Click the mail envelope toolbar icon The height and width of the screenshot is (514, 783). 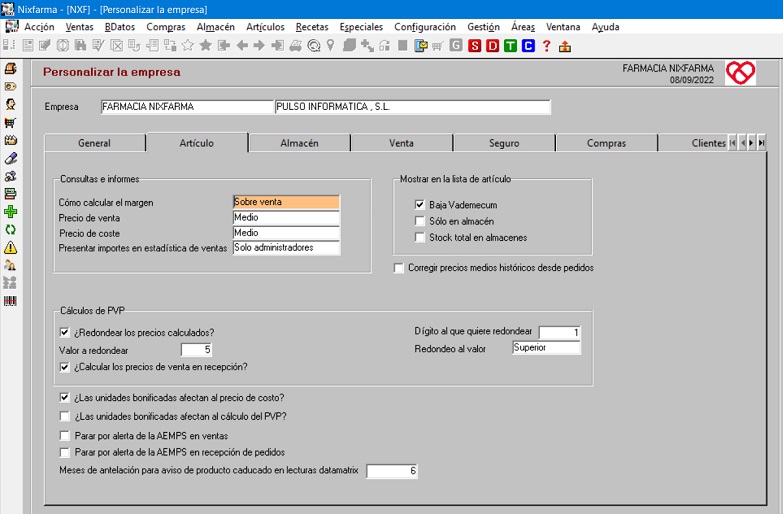pos(421,46)
